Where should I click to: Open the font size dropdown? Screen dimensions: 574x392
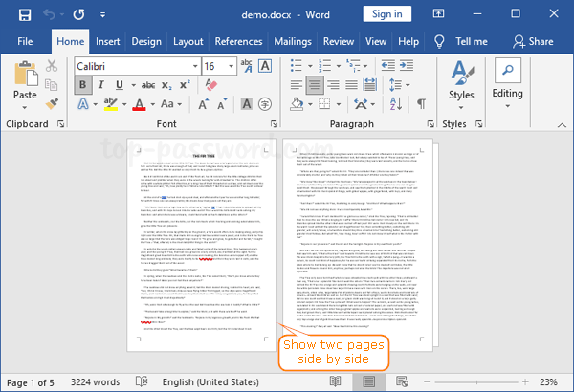click(x=236, y=66)
